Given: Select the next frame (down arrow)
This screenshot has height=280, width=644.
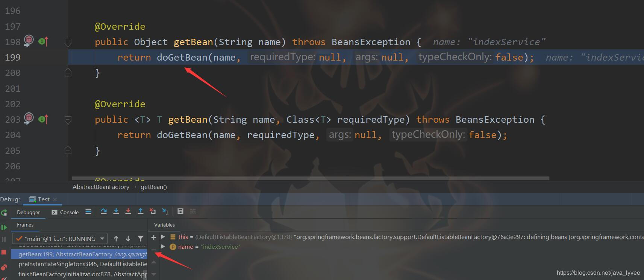Looking at the screenshot, I should tap(128, 239).
